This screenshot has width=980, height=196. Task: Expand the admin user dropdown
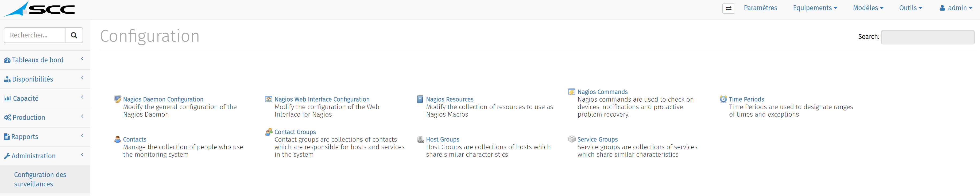coord(956,8)
